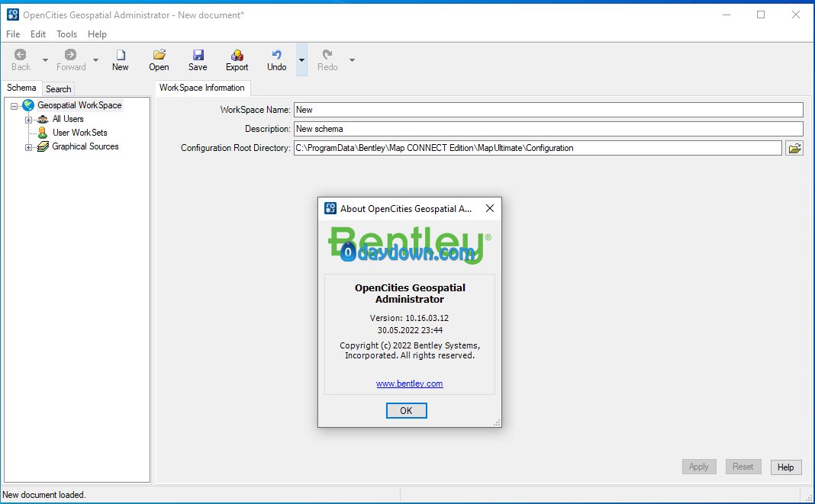Select All Users tree item
Image resolution: width=815 pixels, height=504 pixels.
(x=68, y=119)
